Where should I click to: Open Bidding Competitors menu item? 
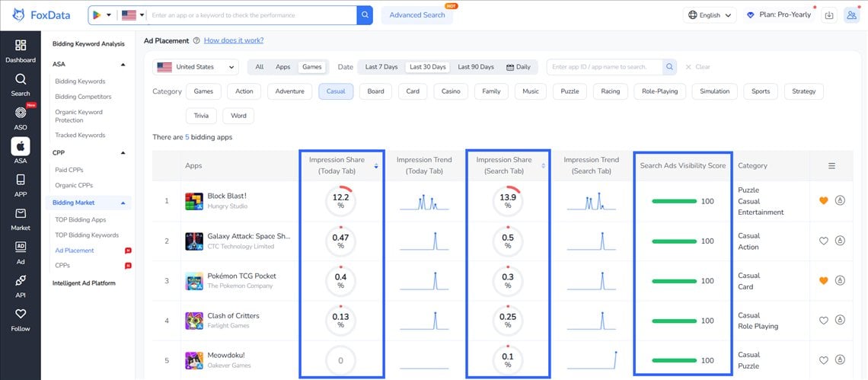click(83, 97)
